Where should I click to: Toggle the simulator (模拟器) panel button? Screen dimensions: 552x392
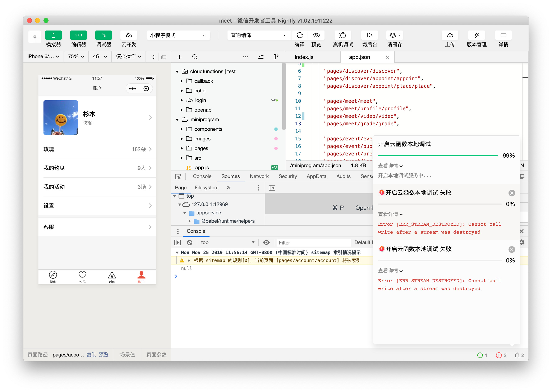click(x=53, y=35)
